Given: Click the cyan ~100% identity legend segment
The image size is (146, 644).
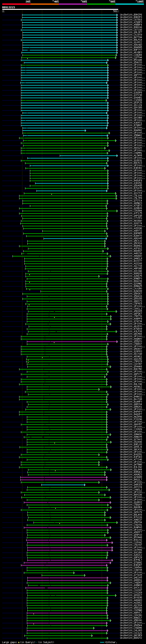Looking at the screenshot, I should pyautogui.click(x=130, y=4).
